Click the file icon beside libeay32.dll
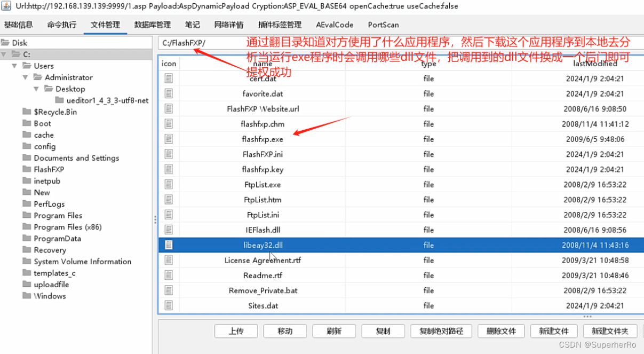Image resolution: width=644 pixels, height=354 pixels. [x=169, y=246]
